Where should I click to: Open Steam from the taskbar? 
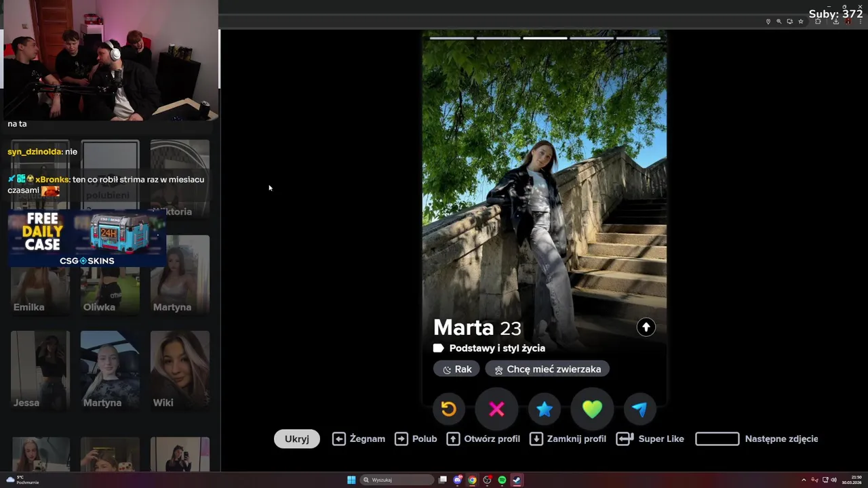[516, 480]
